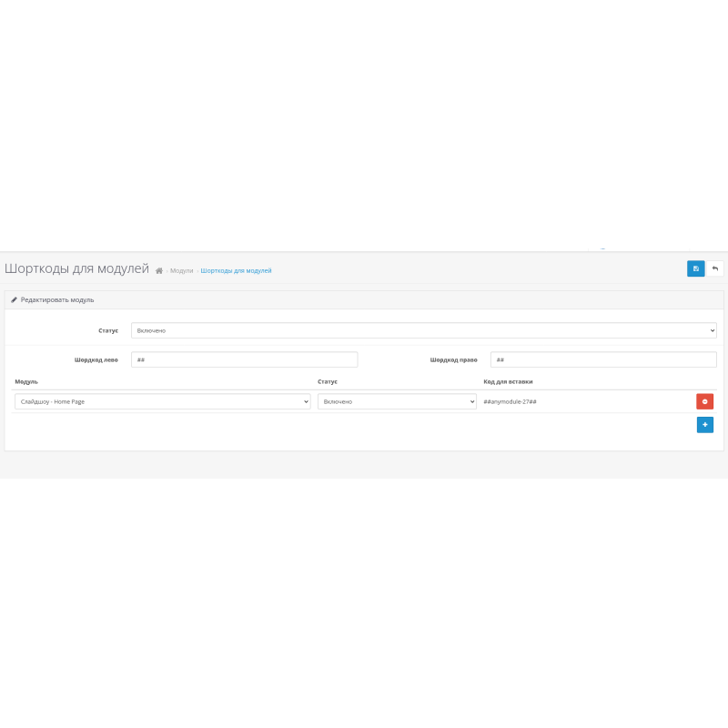The height and width of the screenshot is (728, 728).
Task: Expand the Модуль dropdown showing Слайдшоу - Home Page
Action: 162,401
